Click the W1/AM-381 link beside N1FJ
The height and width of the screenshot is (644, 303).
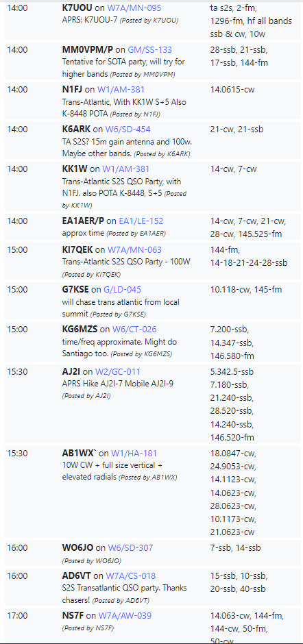tap(123, 90)
